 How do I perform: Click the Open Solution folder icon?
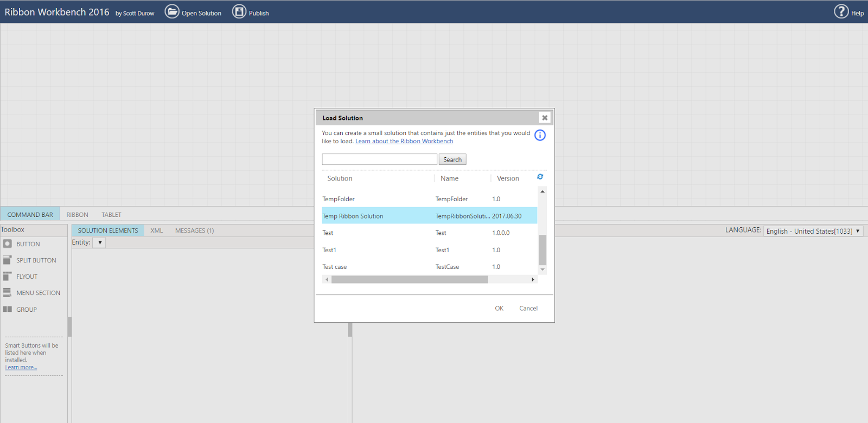coord(172,11)
